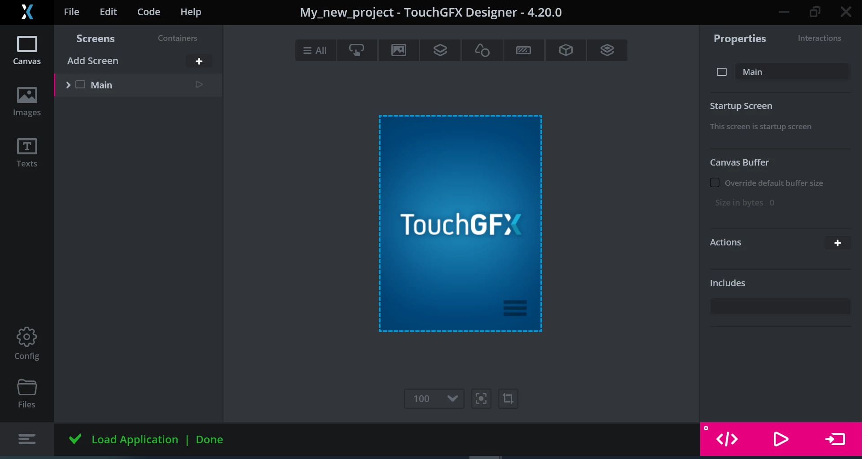
Task: Open the Custom Containers widget category
Action: tap(607, 50)
